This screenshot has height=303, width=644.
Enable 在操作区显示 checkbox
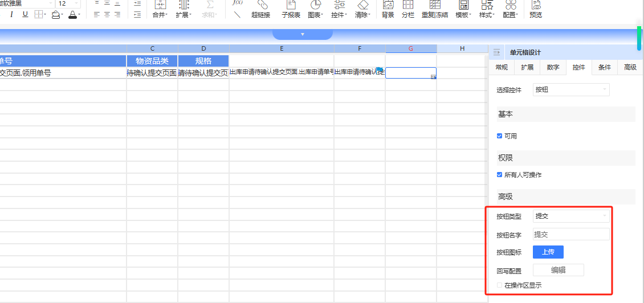499,285
